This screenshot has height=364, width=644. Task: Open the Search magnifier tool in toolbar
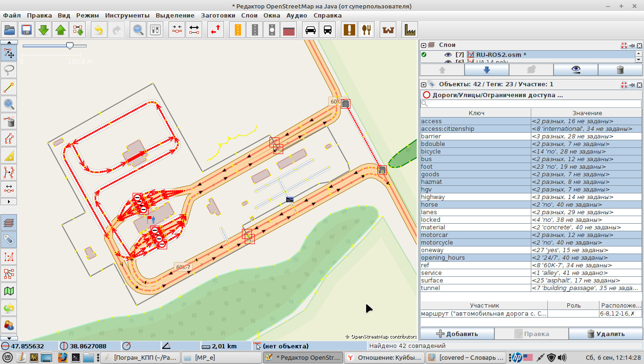pos(138,30)
